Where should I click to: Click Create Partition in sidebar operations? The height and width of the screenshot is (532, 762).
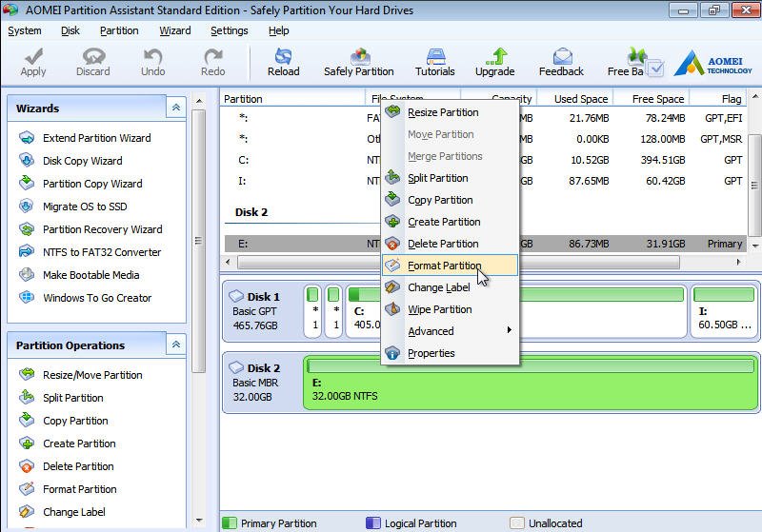79,443
